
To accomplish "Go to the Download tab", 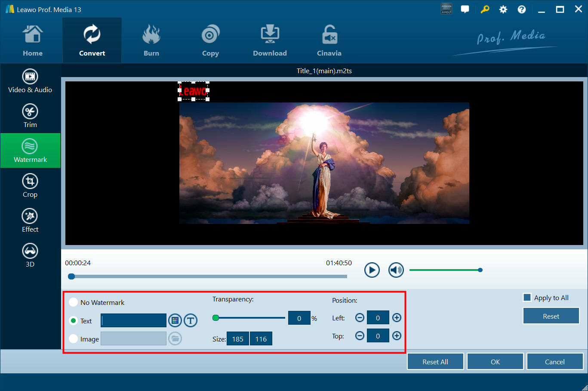I will 270,41.
